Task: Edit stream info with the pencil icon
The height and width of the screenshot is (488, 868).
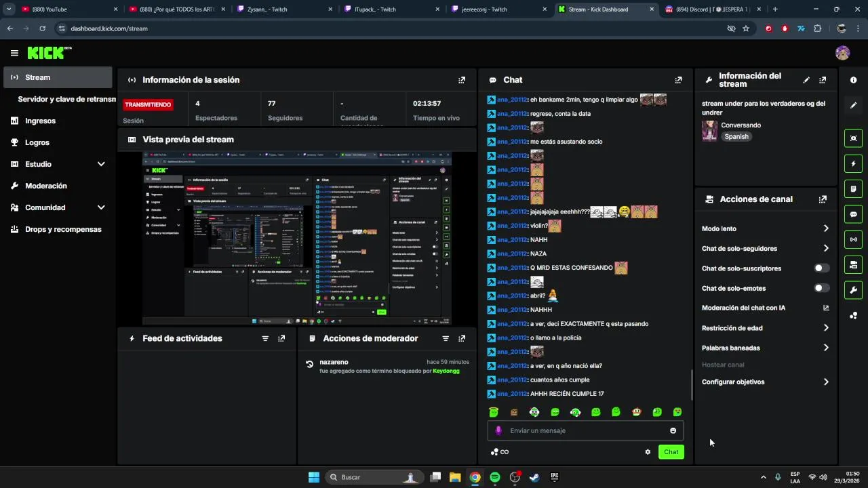Action: (806, 80)
